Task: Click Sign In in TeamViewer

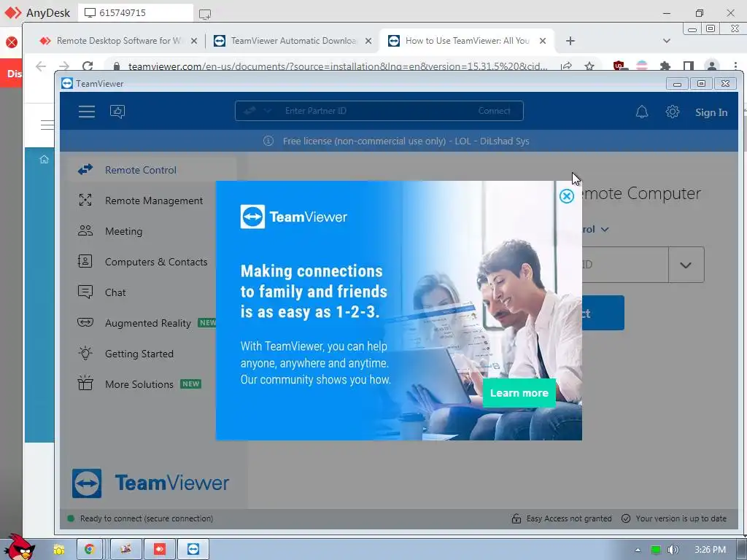Action: point(711,112)
